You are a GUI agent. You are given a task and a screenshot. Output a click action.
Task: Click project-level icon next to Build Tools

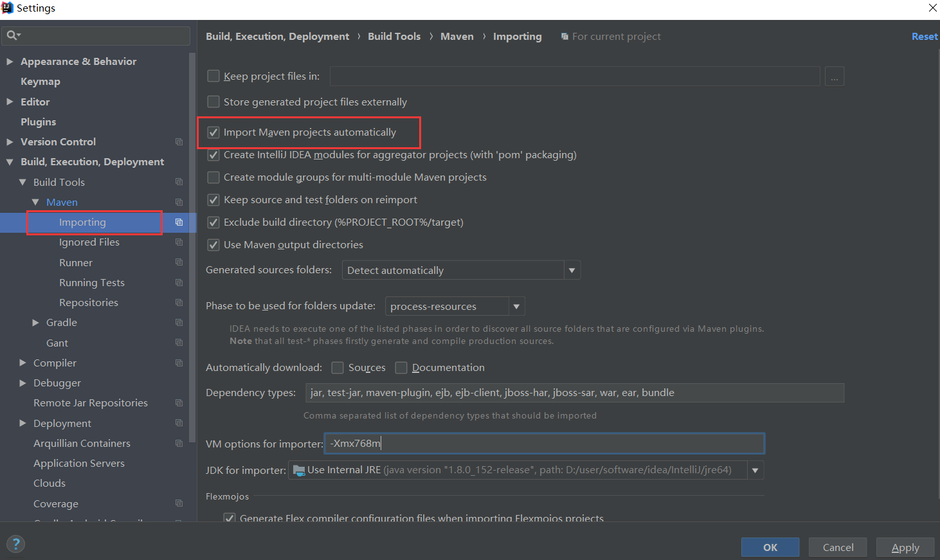tap(179, 182)
